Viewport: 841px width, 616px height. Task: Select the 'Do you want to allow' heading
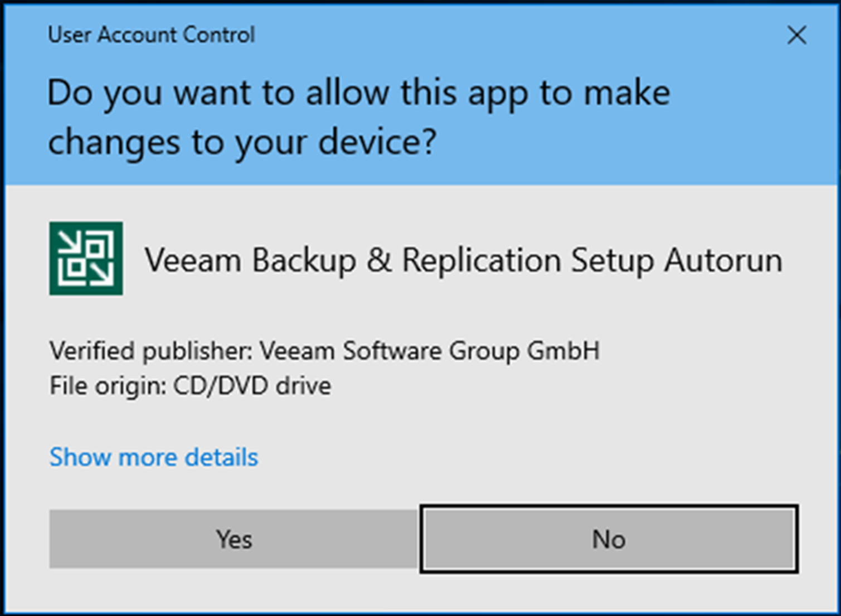click(x=358, y=117)
